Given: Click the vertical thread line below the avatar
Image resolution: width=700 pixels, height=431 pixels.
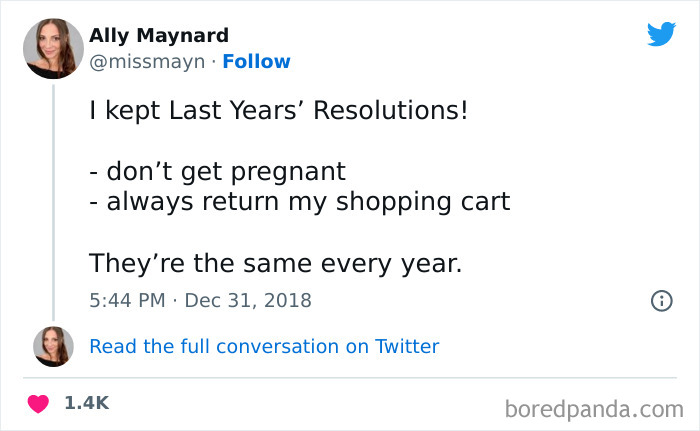Looking at the screenshot, I should tap(53, 200).
